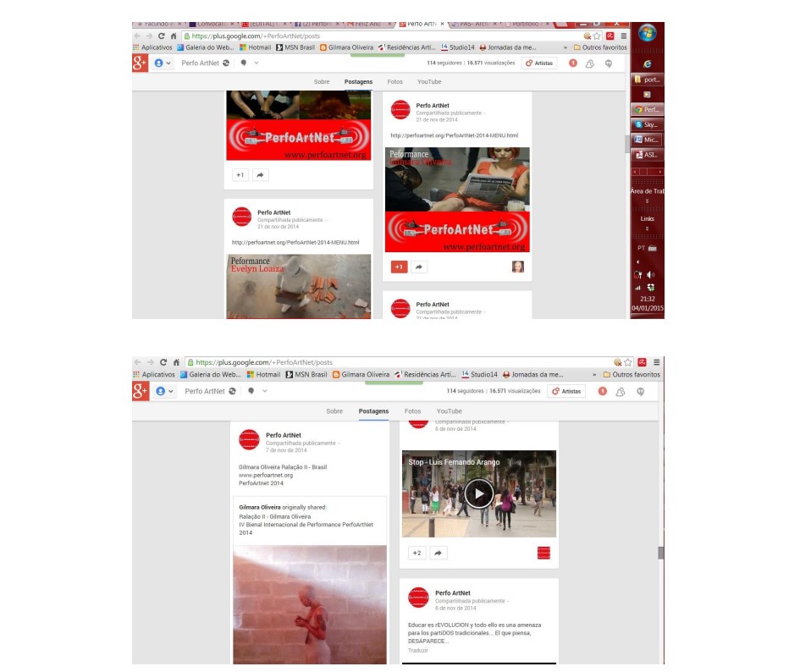Viewport: 800px width, 672px height.
Task: Click the red square avatar beside the +2 button
Action: (x=543, y=553)
